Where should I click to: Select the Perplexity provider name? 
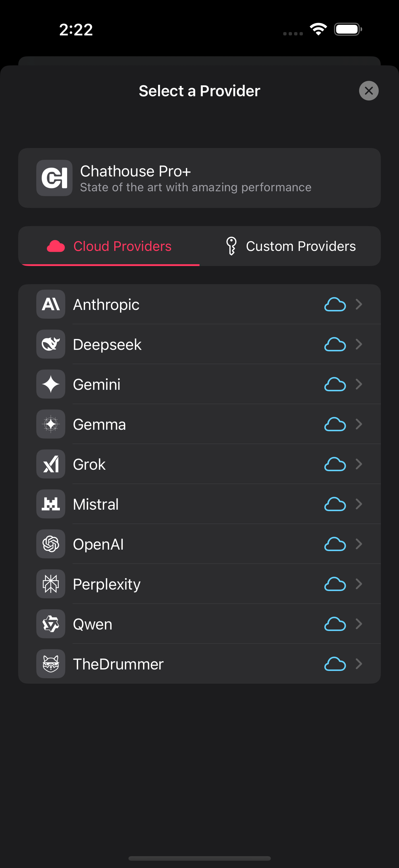107,584
